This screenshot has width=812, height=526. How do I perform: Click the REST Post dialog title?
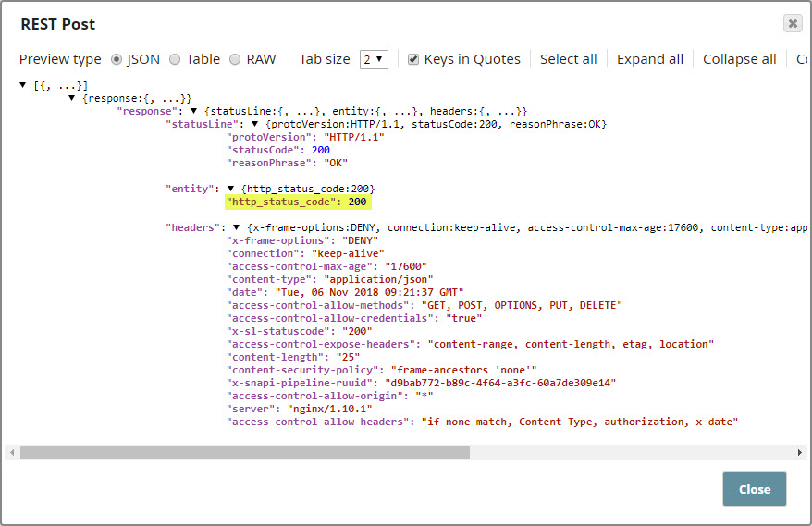pos(58,24)
